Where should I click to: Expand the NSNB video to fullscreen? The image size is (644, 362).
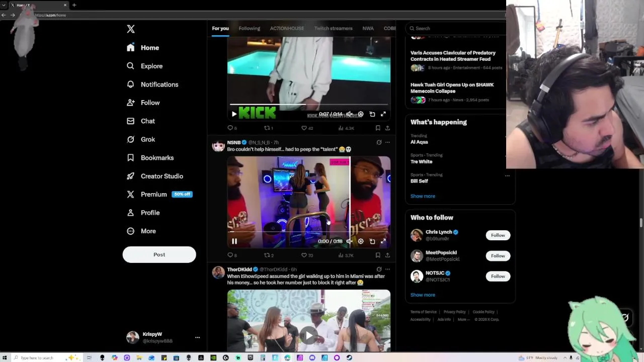point(383,241)
